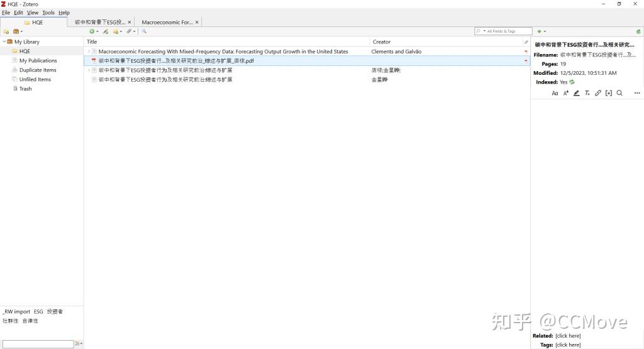
Task: Click the Aa format text button
Action: (555, 93)
